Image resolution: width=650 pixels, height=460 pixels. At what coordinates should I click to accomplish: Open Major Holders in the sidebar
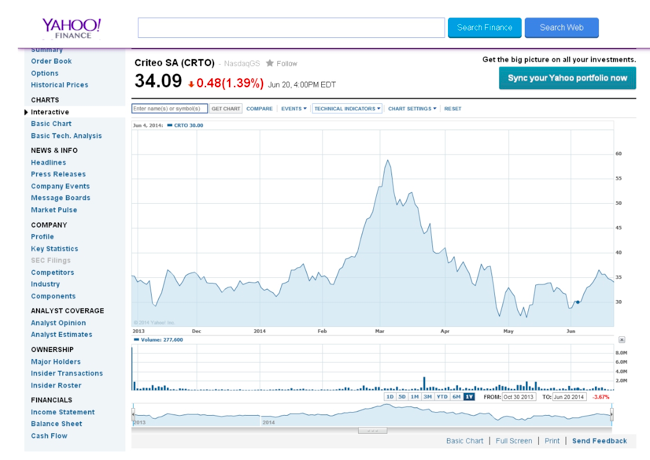click(x=56, y=362)
